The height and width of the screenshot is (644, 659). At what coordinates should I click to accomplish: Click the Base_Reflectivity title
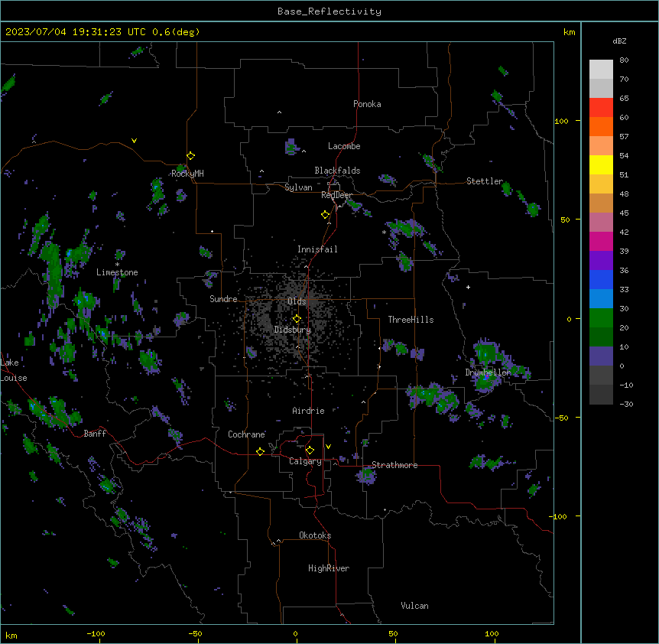(x=329, y=11)
